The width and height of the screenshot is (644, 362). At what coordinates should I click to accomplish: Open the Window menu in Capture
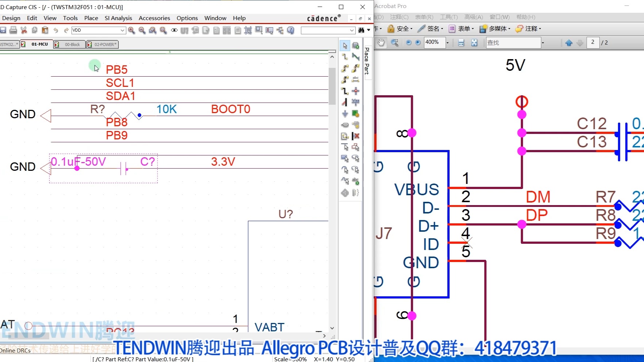point(215,18)
